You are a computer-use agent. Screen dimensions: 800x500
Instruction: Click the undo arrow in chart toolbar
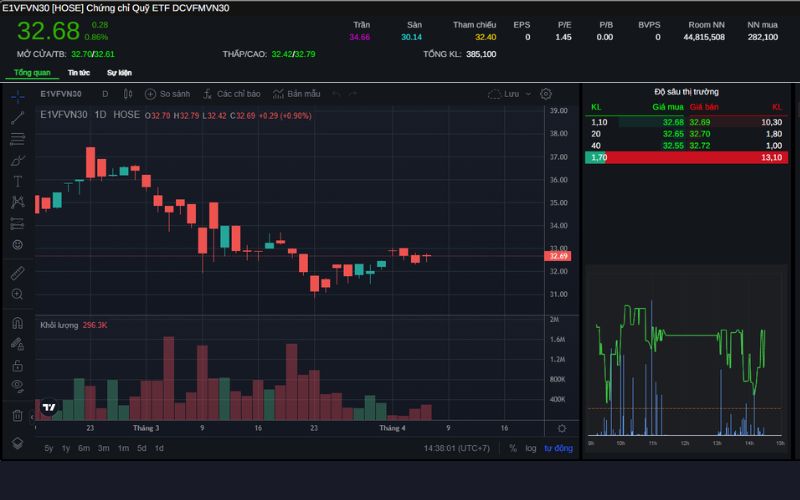[336, 94]
